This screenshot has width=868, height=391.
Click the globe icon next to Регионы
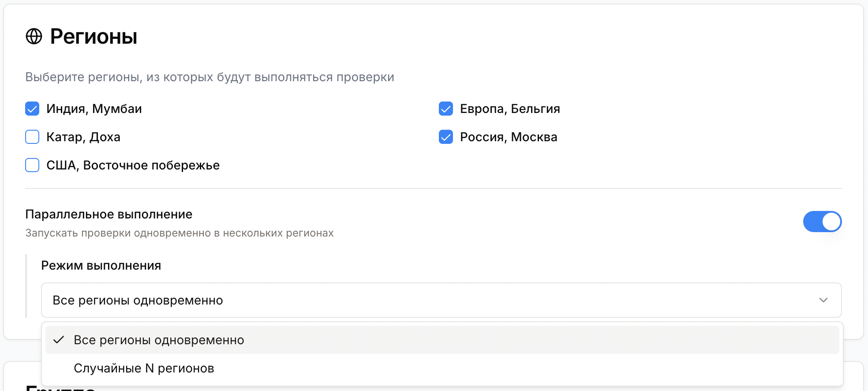tap(34, 37)
